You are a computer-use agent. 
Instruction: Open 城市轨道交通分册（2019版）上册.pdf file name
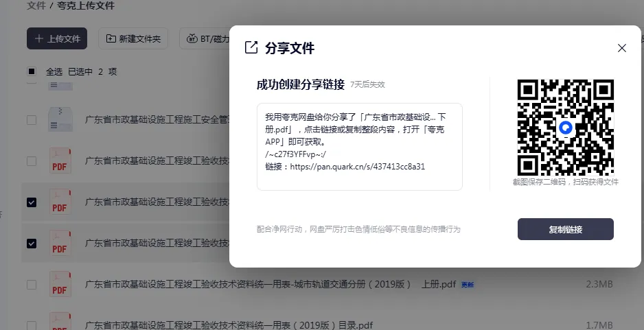[271, 284]
